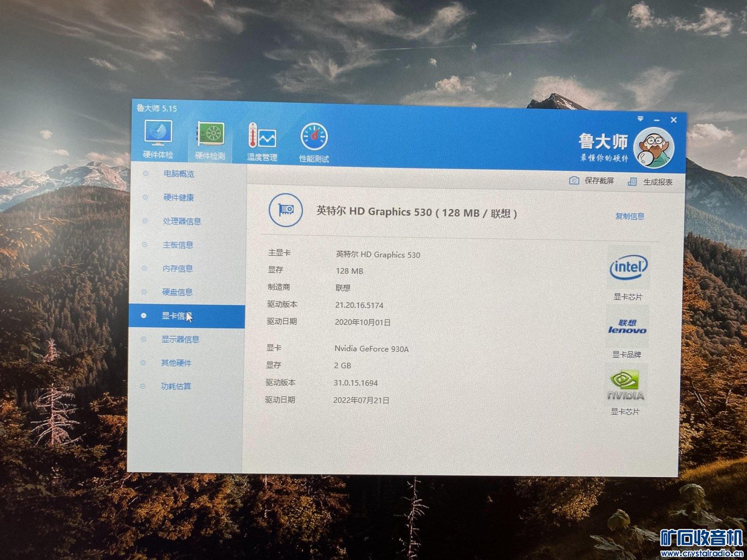The height and width of the screenshot is (560, 747).
Task: Click the 制造商 label
Action: (x=279, y=287)
